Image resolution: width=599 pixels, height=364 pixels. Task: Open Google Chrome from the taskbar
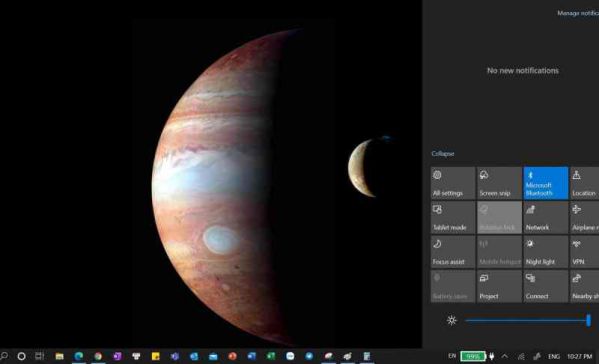point(98,356)
